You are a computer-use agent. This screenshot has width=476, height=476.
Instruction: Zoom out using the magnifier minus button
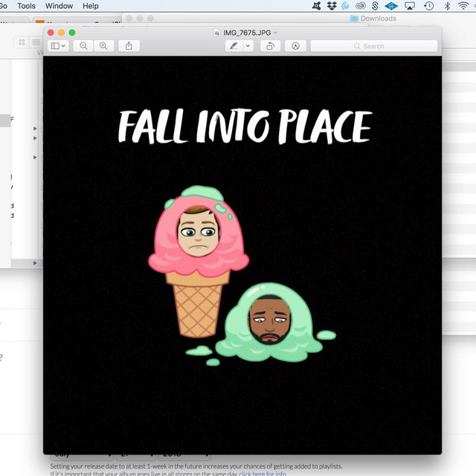pos(83,46)
